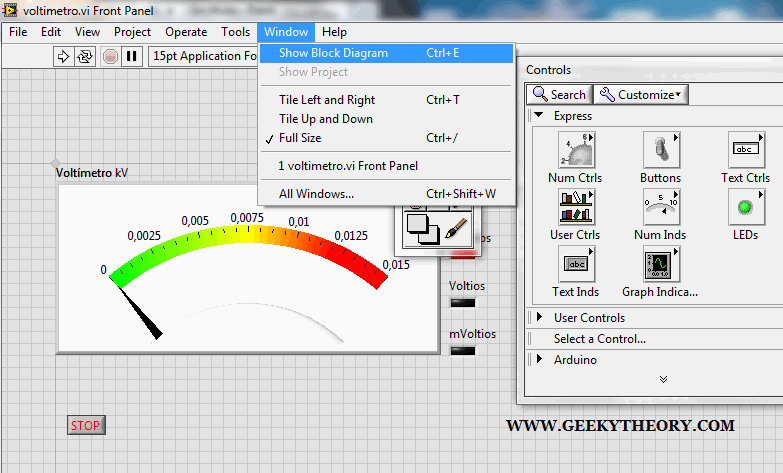Click the Controls palette title
Viewport: 783px width, 473px height.
pyautogui.click(x=548, y=70)
